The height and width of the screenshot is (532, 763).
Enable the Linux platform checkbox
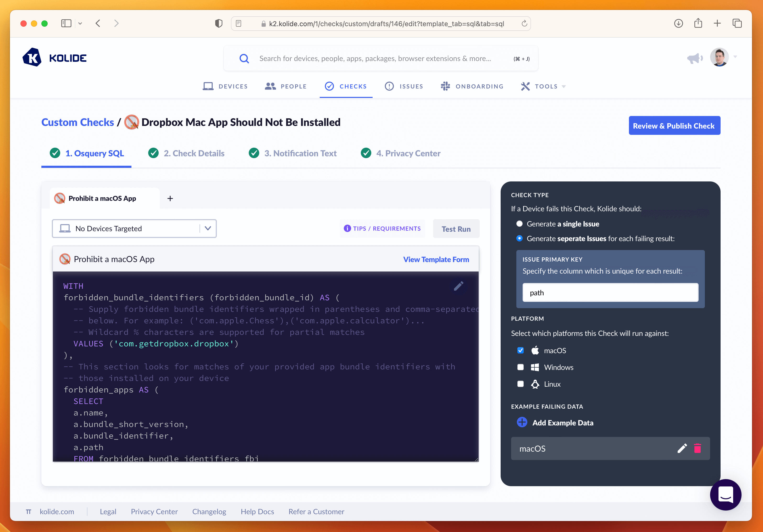tap(521, 384)
